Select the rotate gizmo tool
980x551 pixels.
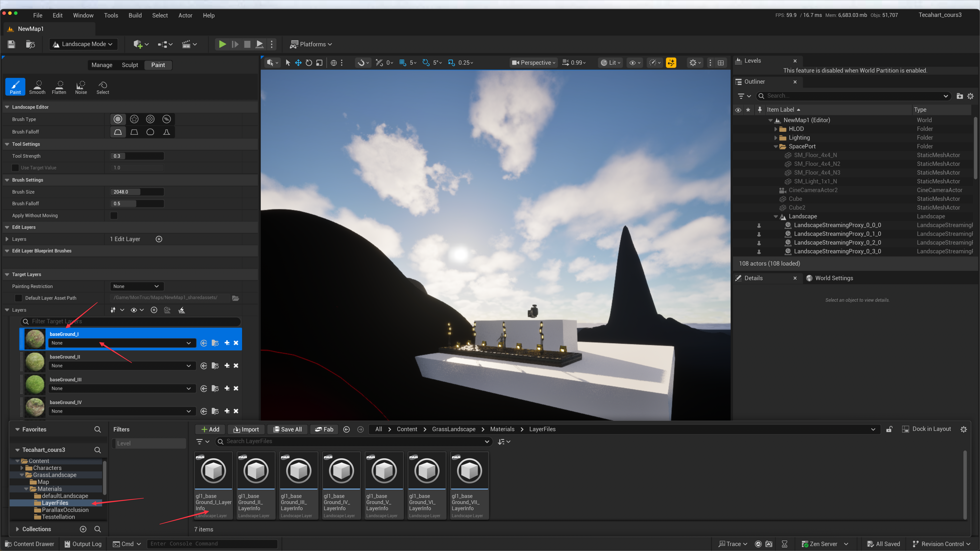click(309, 63)
